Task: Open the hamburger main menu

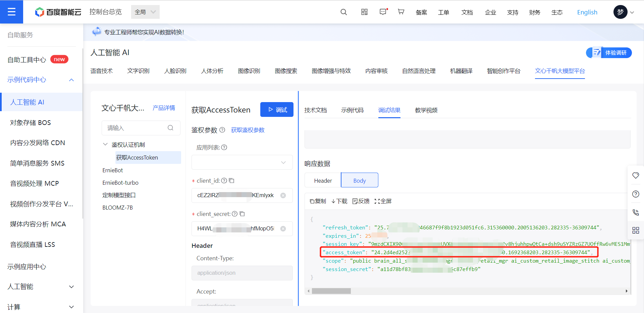Action: coord(11,12)
